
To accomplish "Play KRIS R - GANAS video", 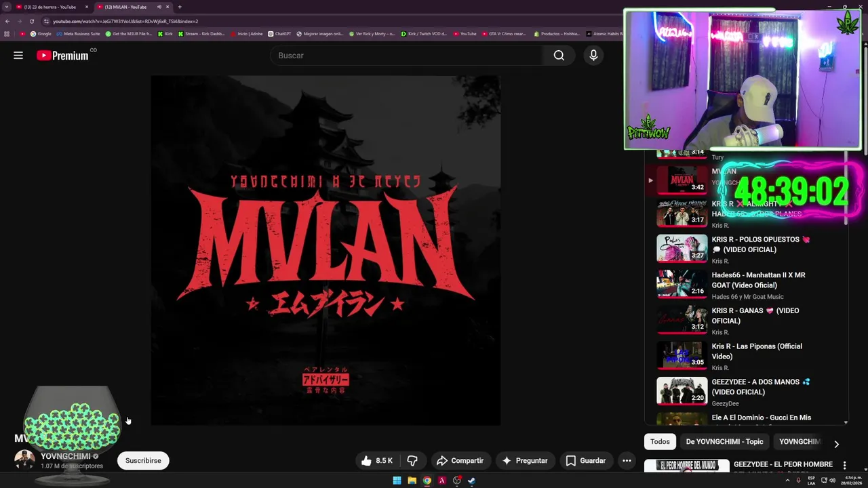I will pyautogui.click(x=745, y=320).
